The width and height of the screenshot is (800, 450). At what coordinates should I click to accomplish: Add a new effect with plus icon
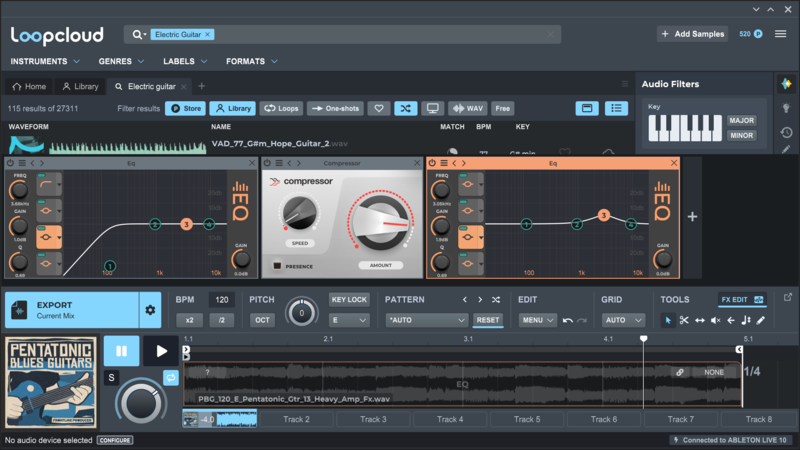tap(691, 216)
